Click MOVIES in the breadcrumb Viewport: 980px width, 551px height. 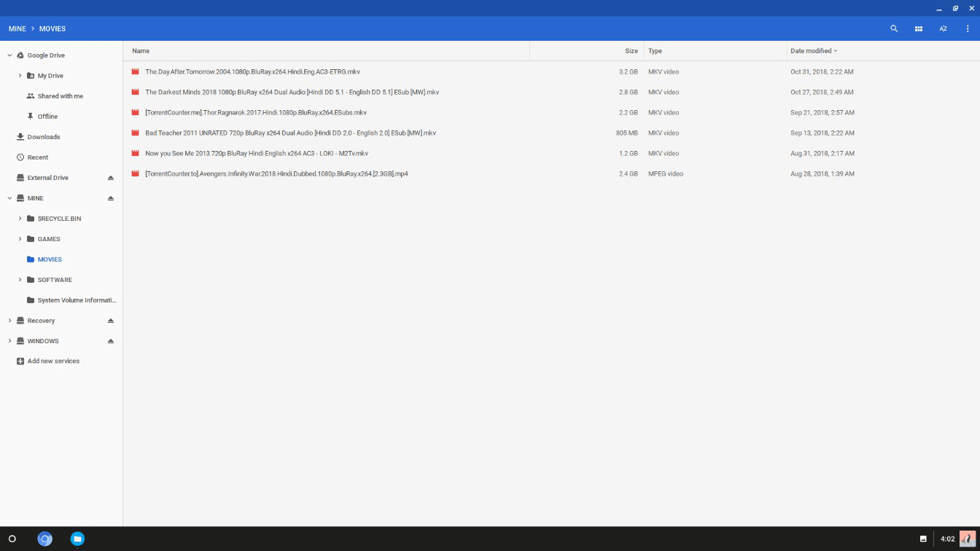[x=52, y=28]
